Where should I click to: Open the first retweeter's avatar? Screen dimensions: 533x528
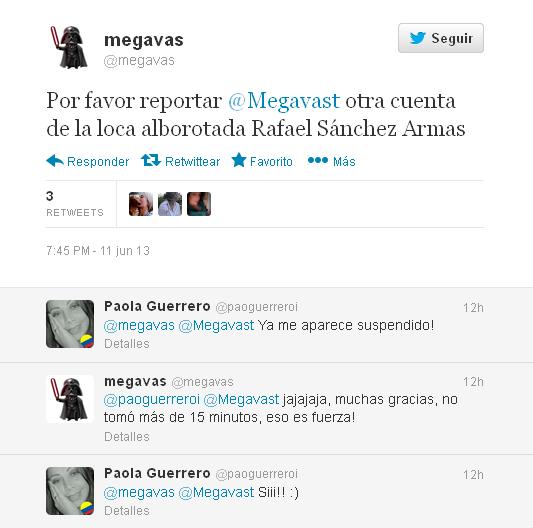141,204
